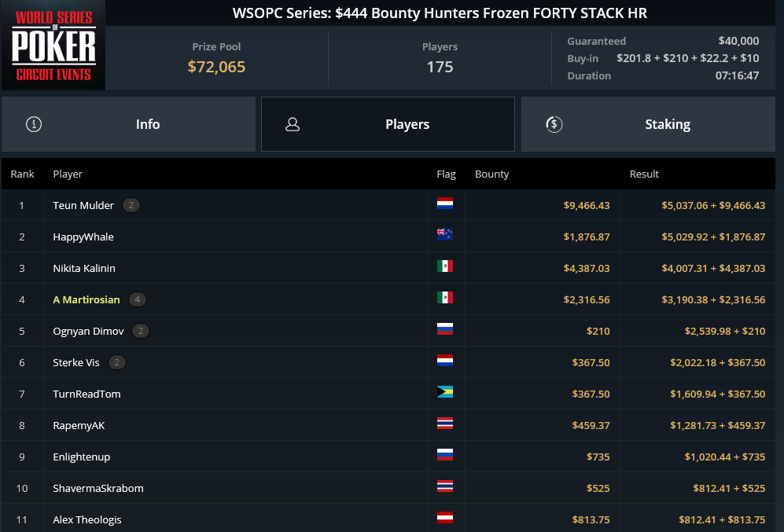Click the Info tab's circled i icon

(34, 124)
